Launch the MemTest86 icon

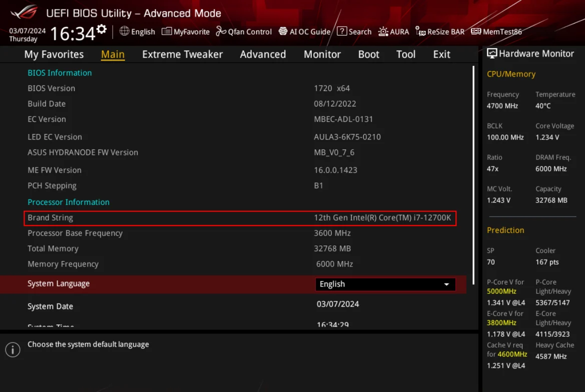point(476,31)
